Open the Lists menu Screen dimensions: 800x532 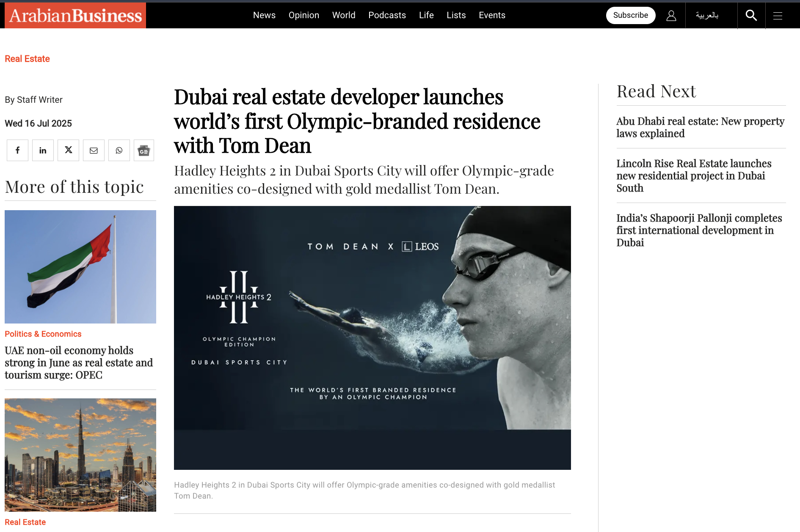pyautogui.click(x=456, y=15)
